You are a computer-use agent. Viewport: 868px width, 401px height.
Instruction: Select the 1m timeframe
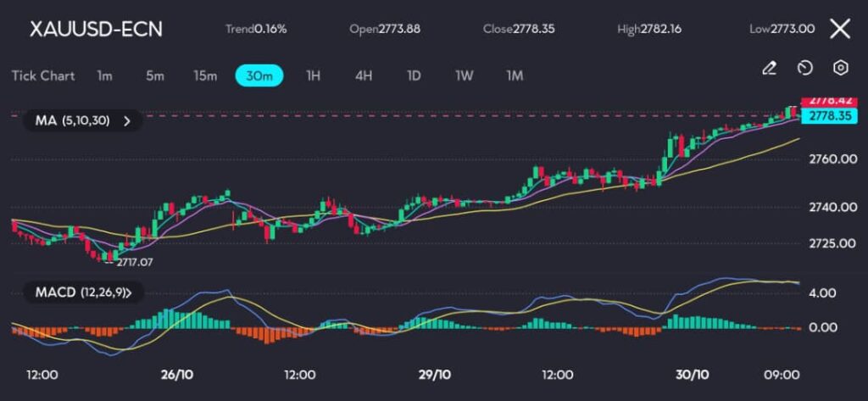click(x=104, y=75)
